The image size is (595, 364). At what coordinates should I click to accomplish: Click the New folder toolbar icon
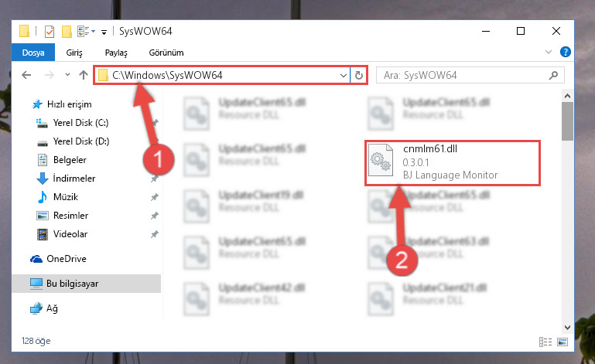[67, 32]
